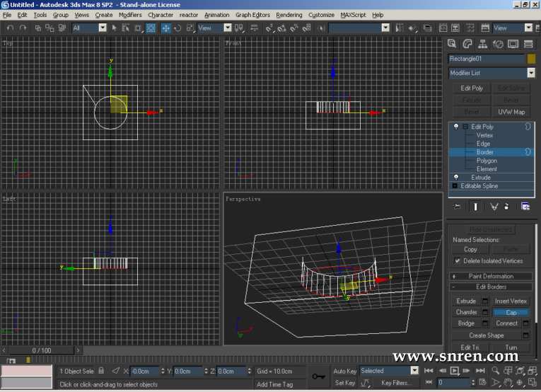This screenshot has width=541, height=392.
Task: Open Select by Name tool
Action: click(126, 28)
